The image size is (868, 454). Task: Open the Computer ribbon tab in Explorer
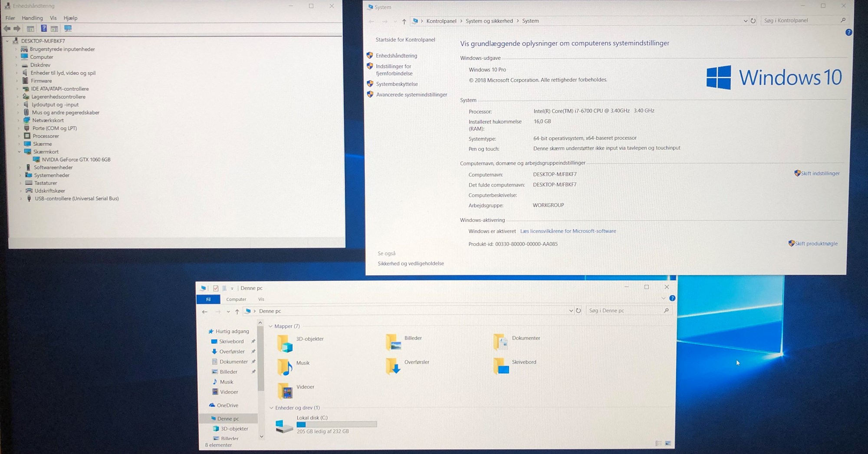point(236,299)
